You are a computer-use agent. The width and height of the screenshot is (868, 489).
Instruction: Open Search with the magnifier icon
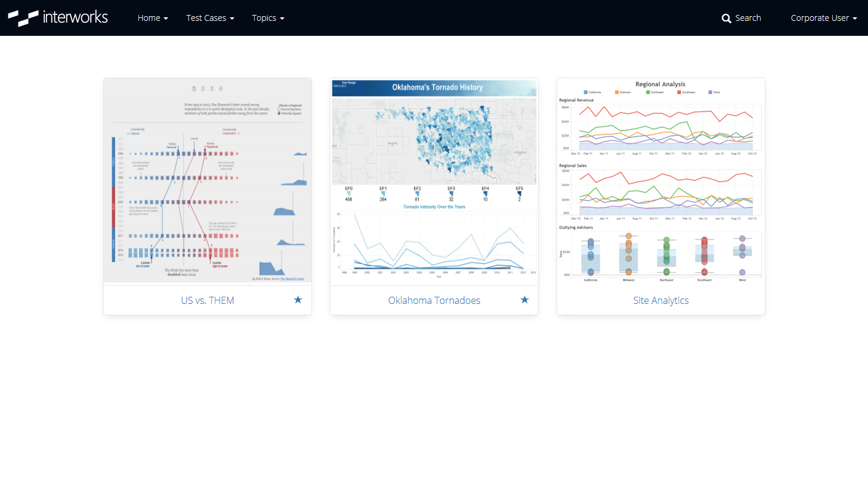741,18
